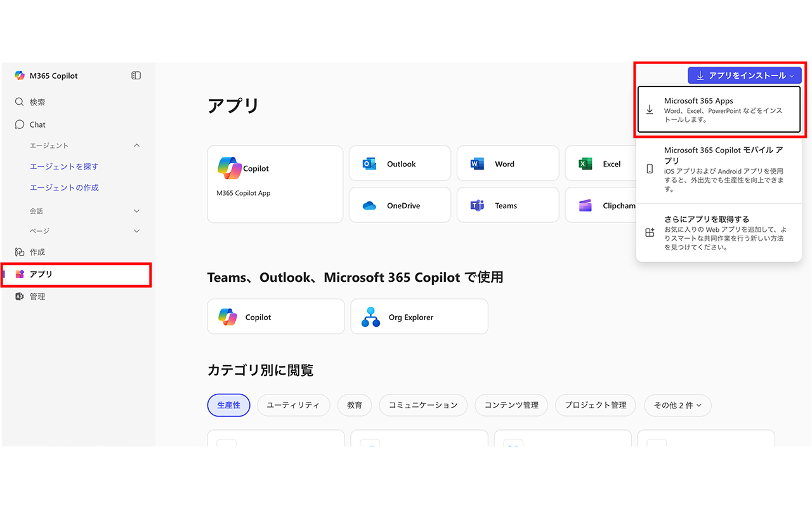Viewport: 812px width, 508px height.
Task: Expand the 会話 section chevron
Action: 136,211
